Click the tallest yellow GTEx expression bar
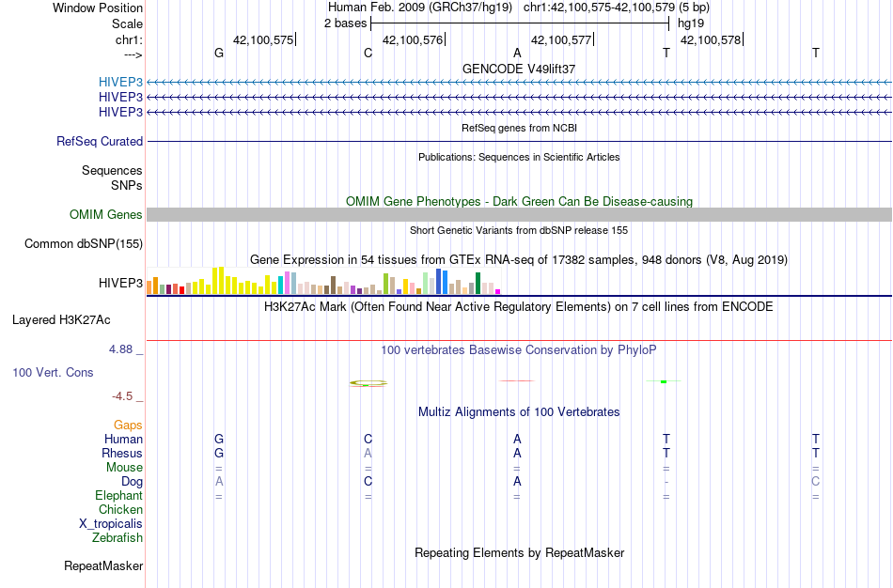This screenshot has width=893, height=588. click(222, 280)
